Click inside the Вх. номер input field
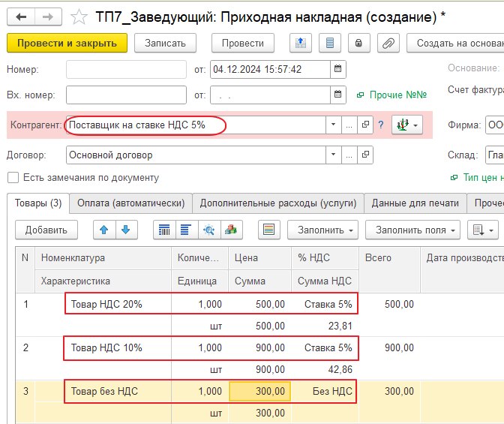This screenshot has width=504, height=424. (x=126, y=95)
